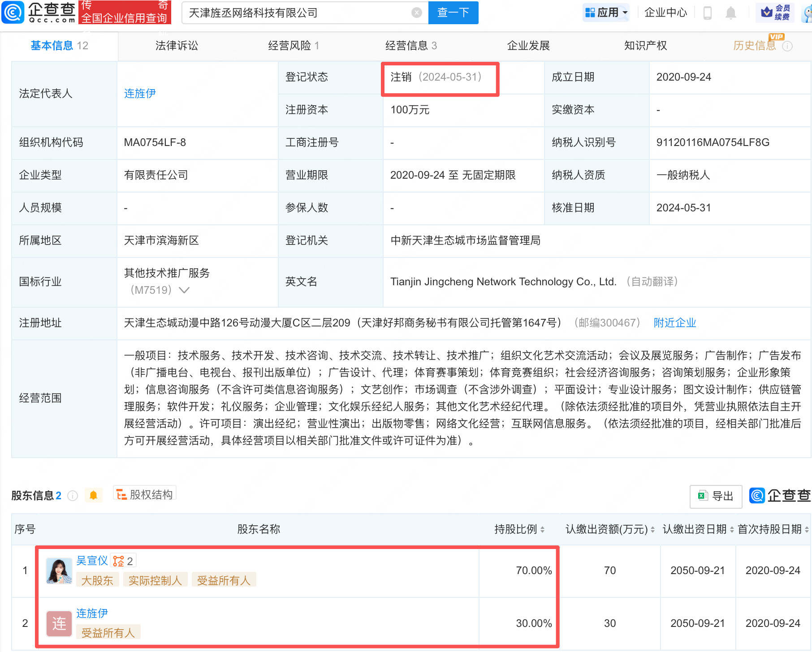Open the 应用 dropdown menu

point(606,12)
